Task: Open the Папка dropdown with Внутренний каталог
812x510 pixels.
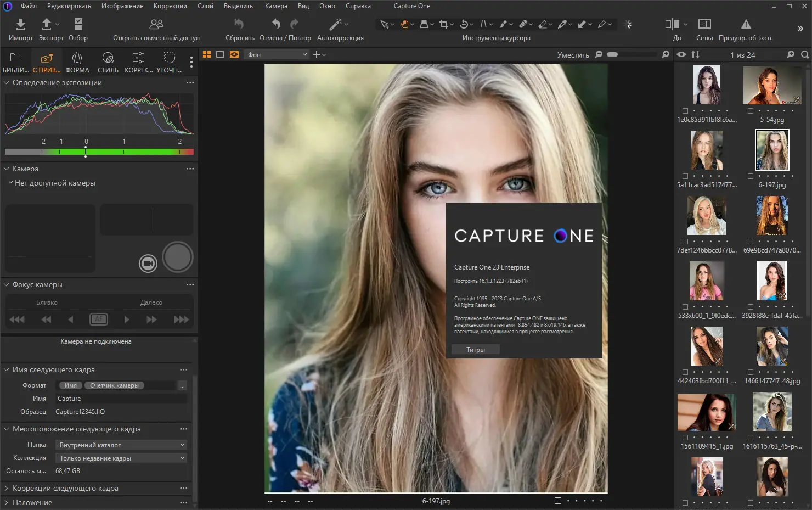Action: point(122,445)
